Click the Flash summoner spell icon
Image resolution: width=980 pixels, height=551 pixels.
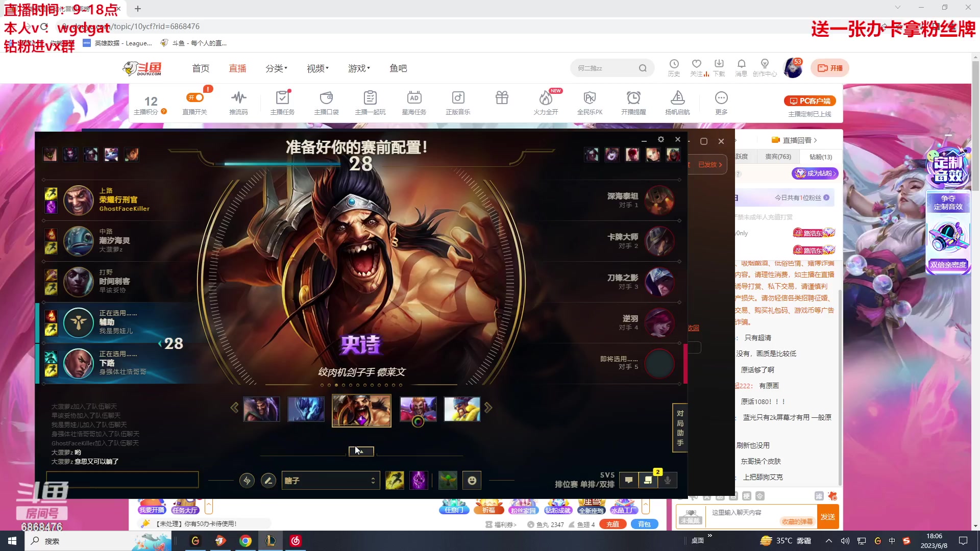tap(395, 480)
